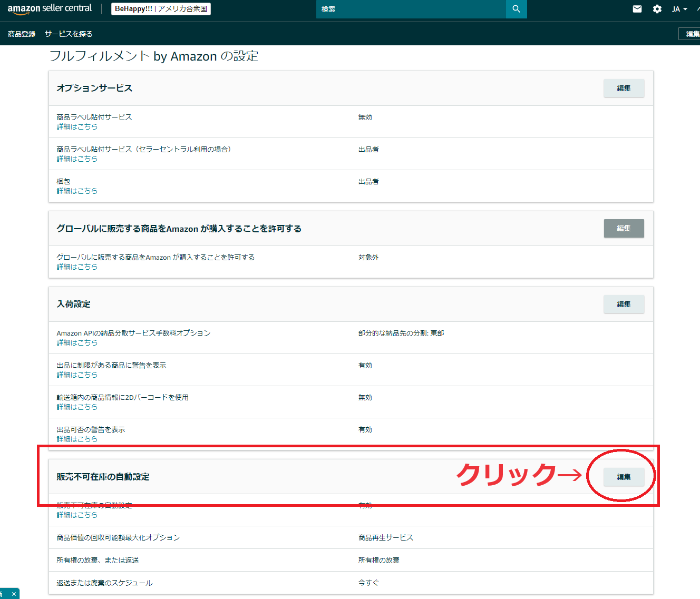This screenshot has width=700, height=599.
Task: Click the オプションサービス section title
Action: tap(94, 88)
